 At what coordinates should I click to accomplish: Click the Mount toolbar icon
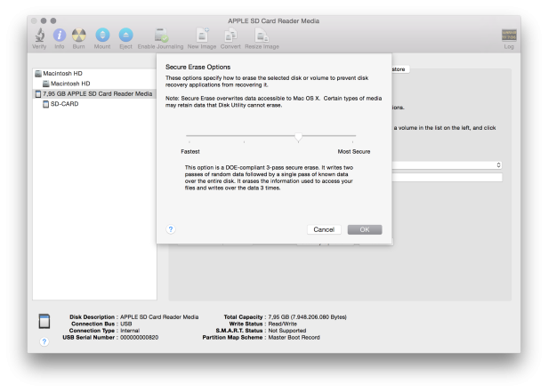click(x=102, y=35)
